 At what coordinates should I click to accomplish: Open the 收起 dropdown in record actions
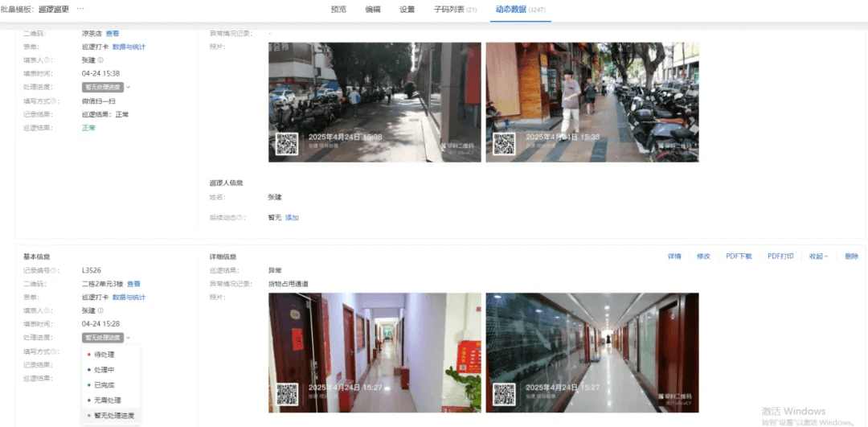tap(818, 257)
